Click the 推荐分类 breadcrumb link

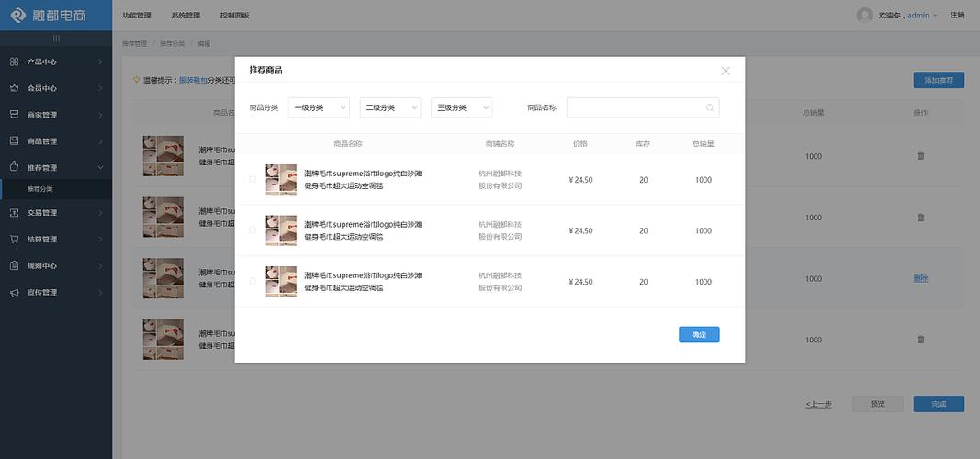coord(172,44)
